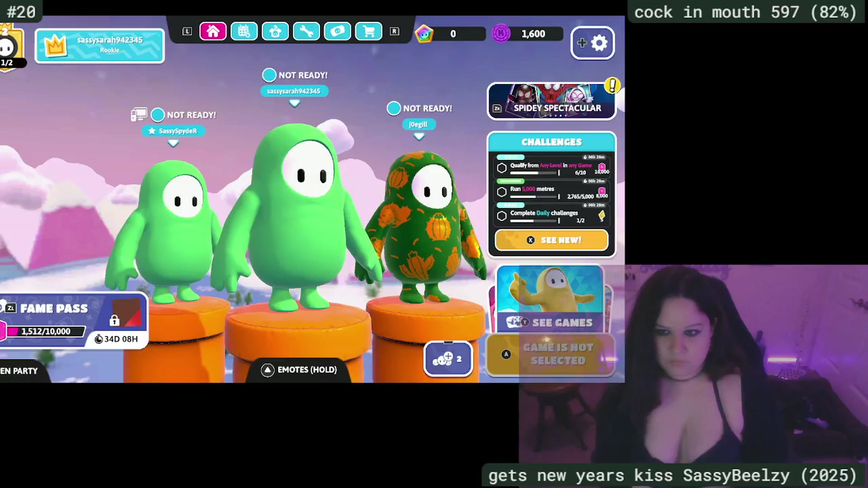Click the 34D 08H timer

click(116, 339)
